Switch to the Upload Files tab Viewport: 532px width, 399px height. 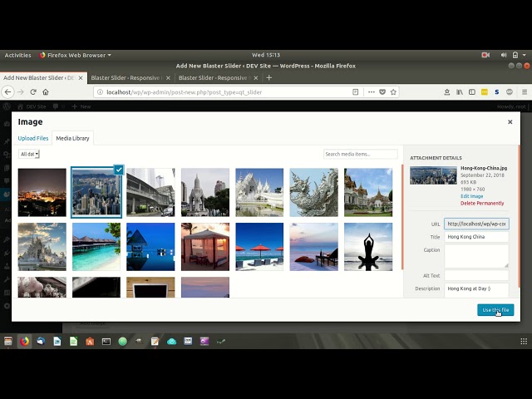coord(33,138)
